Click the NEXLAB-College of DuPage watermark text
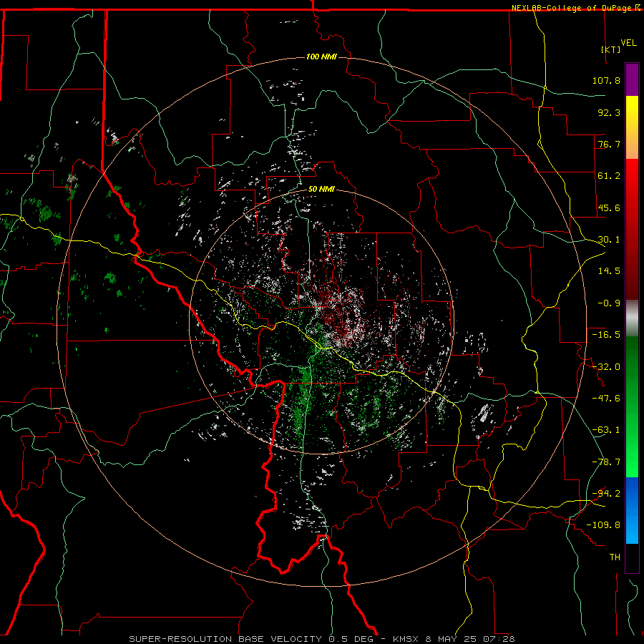 577,8
